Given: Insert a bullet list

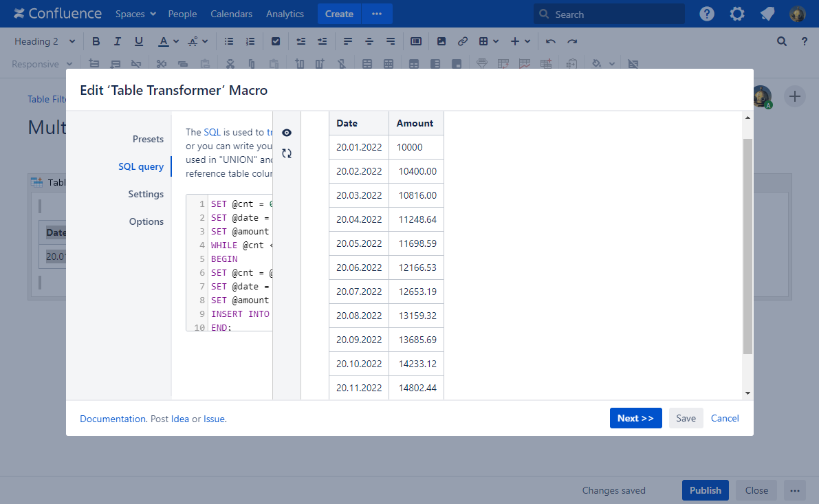Looking at the screenshot, I should (x=229, y=41).
